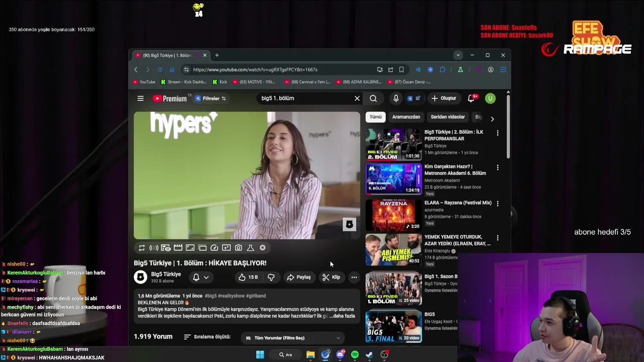Open options for YEMEK YEMEYE OTURDUK video
The width and height of the screenshot is (644, 362).
498,238
